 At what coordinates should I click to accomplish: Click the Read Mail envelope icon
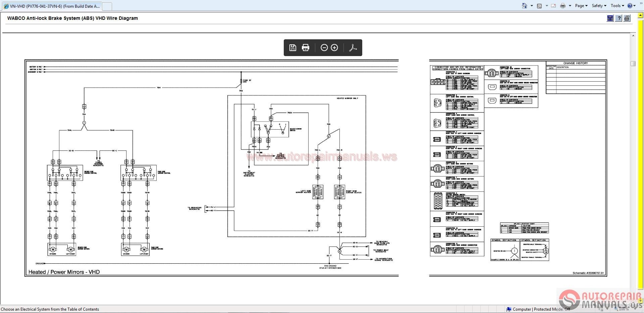click(x=553, y=6)
